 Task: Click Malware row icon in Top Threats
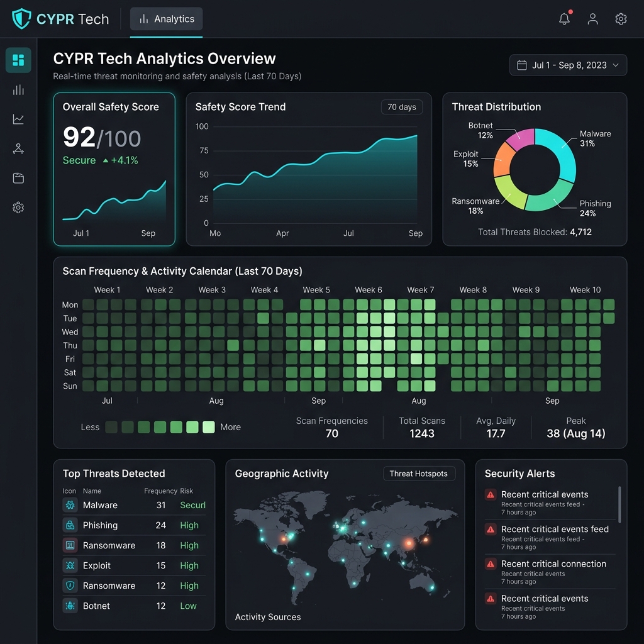(x=70, y=505)
